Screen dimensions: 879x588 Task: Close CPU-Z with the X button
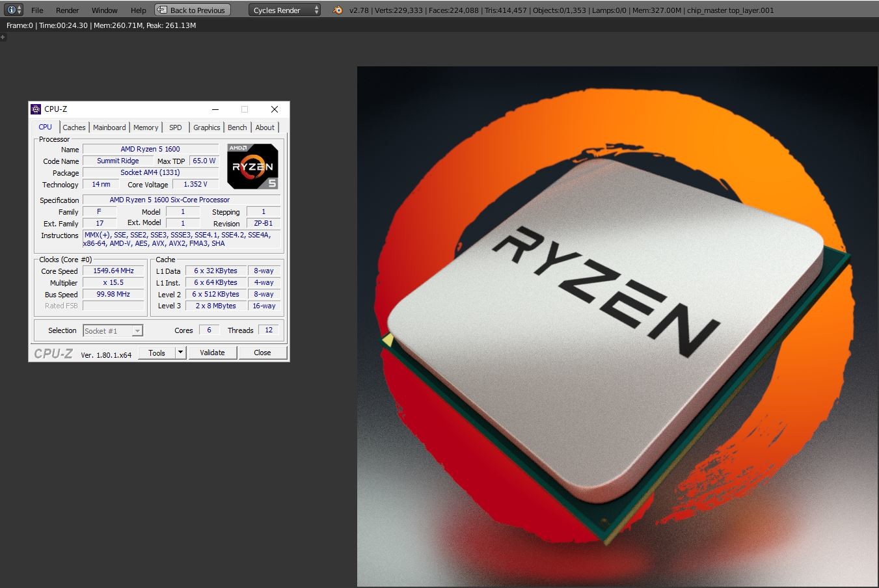click(x=274, y=109)
